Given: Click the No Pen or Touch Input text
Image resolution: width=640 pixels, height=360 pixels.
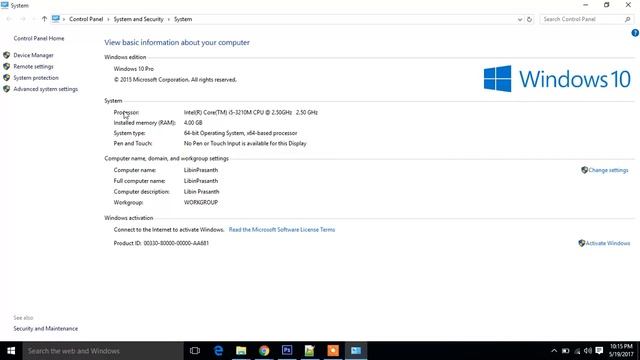Looking at the screenshot, I should tap(245, 144).
